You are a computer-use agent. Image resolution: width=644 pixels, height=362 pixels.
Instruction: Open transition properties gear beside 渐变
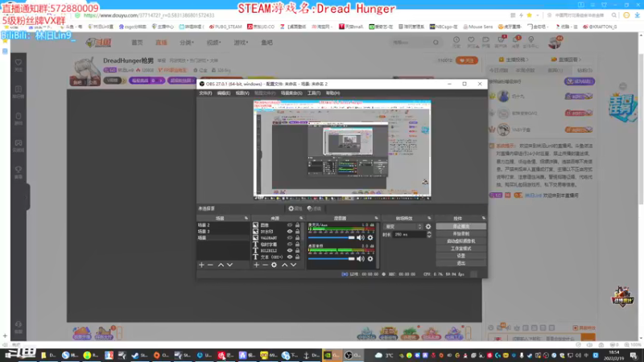[428, 227]
